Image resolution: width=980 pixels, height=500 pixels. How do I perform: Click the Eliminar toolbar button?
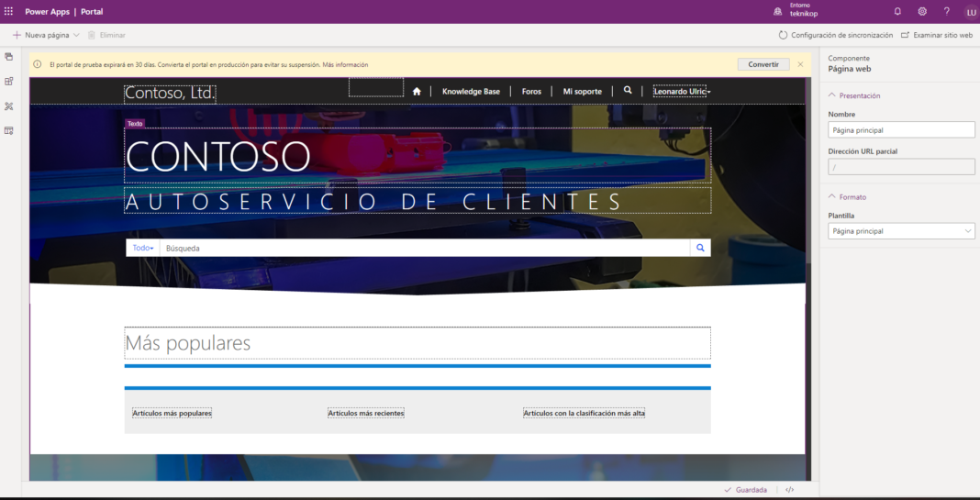point(106,35)
